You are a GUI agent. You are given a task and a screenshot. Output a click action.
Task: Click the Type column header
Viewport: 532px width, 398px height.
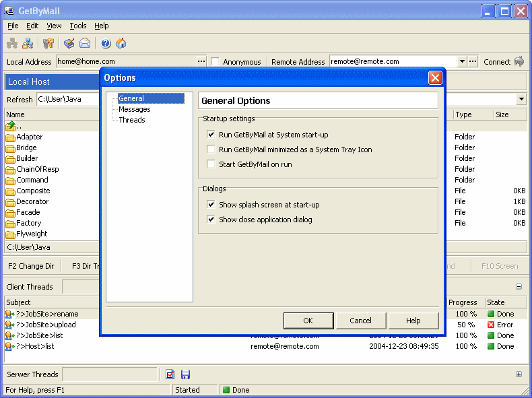473,114
